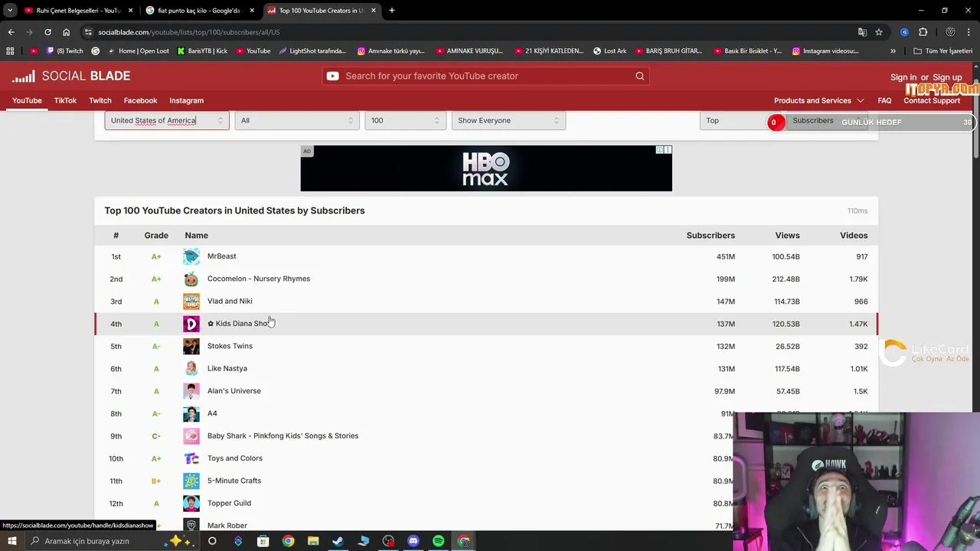This screenshot has width=980, height=551.
Task: Click the browser home button
Action: click(66, 32)
